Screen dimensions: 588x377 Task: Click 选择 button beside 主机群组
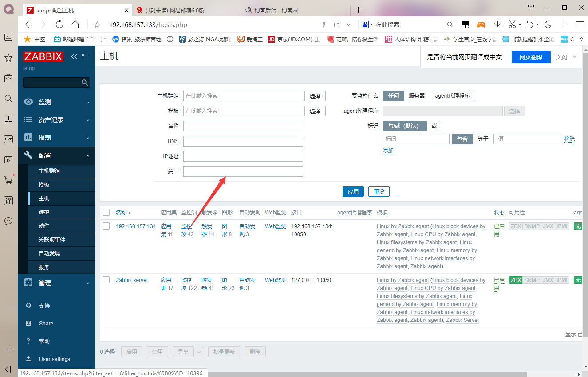click(315, 96)
